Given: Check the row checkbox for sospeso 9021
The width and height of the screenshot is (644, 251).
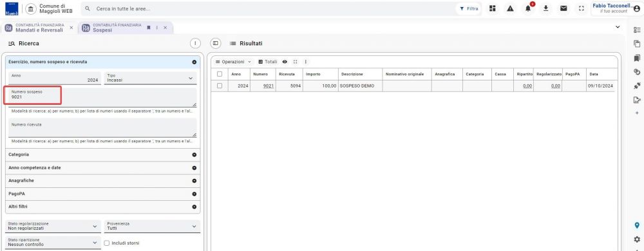Looking at the screenshot, I should tap(220, 86).
